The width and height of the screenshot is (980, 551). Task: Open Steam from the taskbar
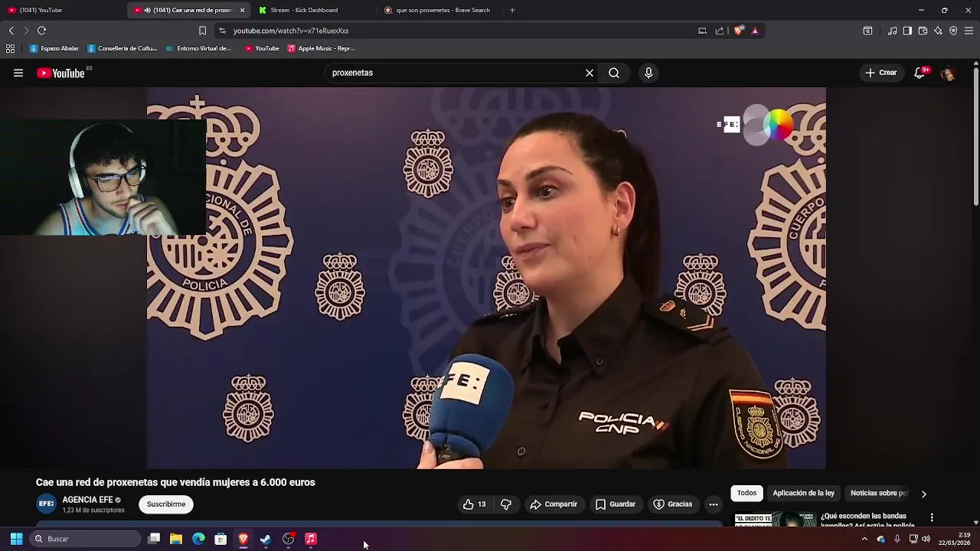click(x=266, y=539)
